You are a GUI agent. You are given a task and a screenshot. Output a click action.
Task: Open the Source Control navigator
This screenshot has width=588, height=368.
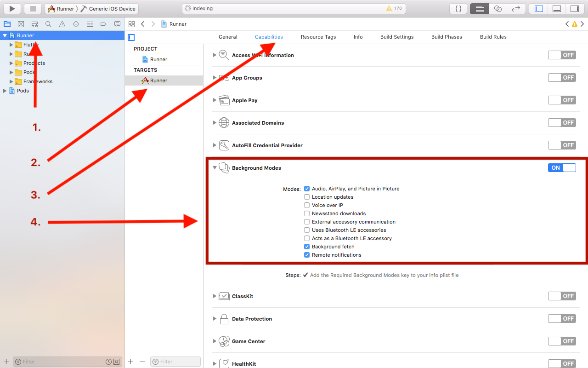pos(21,24)
